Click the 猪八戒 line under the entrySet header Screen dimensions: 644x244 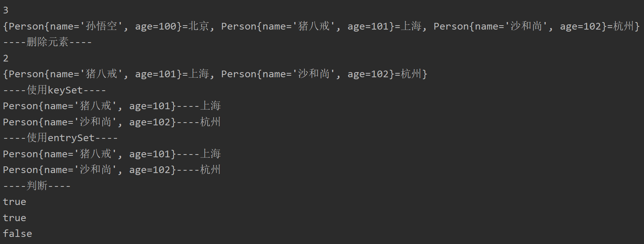pos(112,154)
